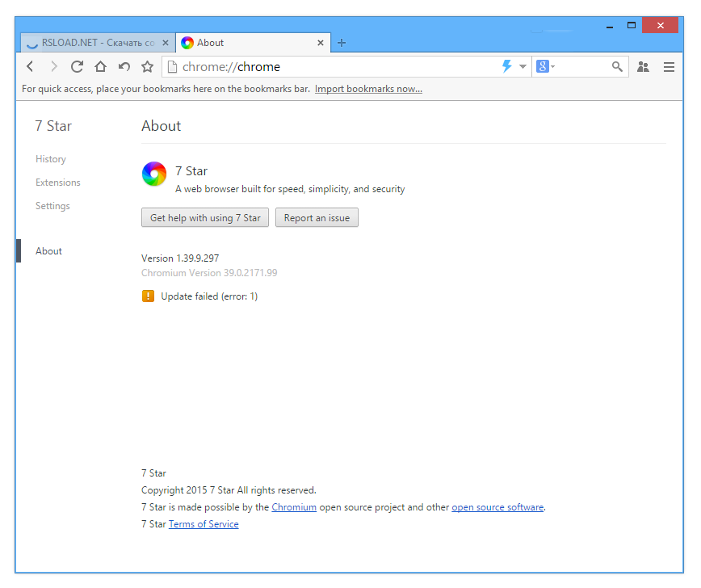The width and height of the screenshot is (701, 588).
Task: Click the search magnifier icon
Action: 617,66
